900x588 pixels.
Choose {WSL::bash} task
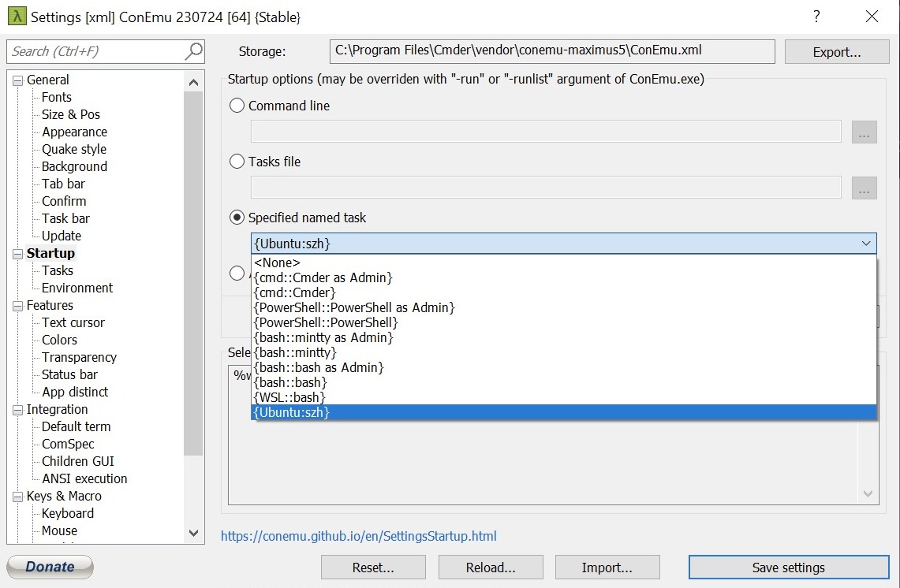(x=564, y=397)
